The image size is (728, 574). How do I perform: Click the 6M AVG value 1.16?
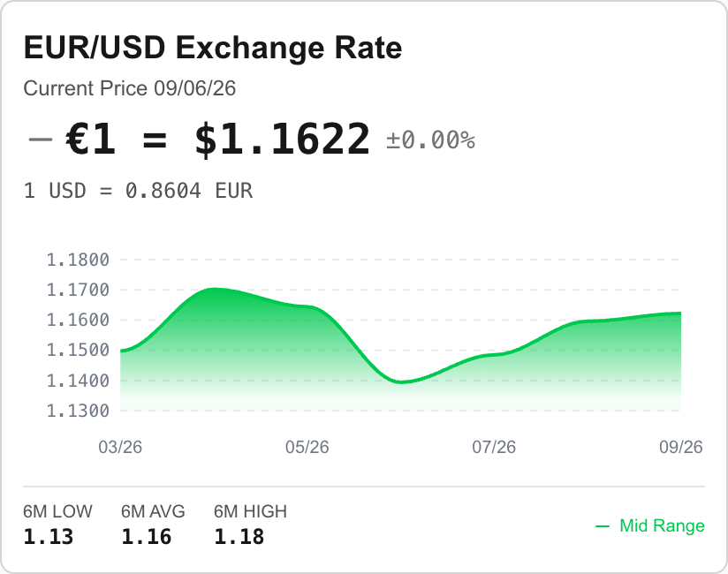click(x=147, y=537)
